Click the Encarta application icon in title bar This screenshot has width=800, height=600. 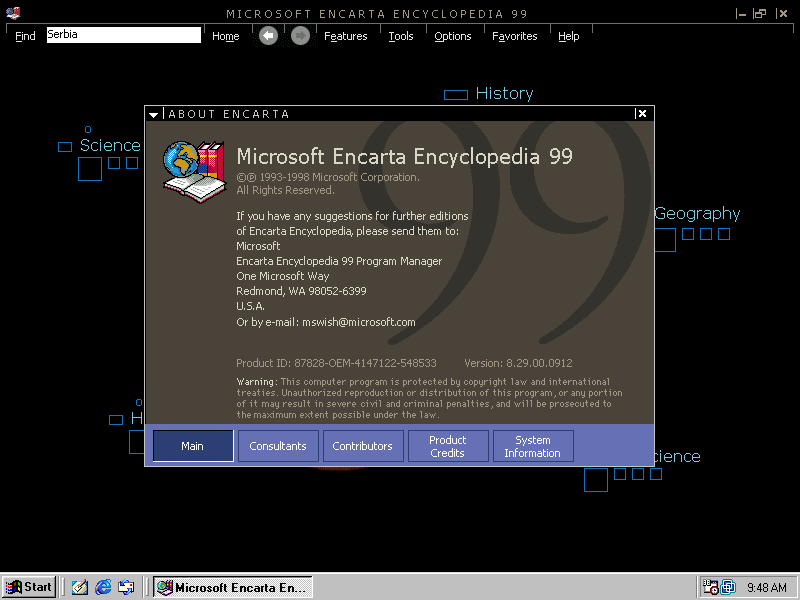[x=13, y=13]
